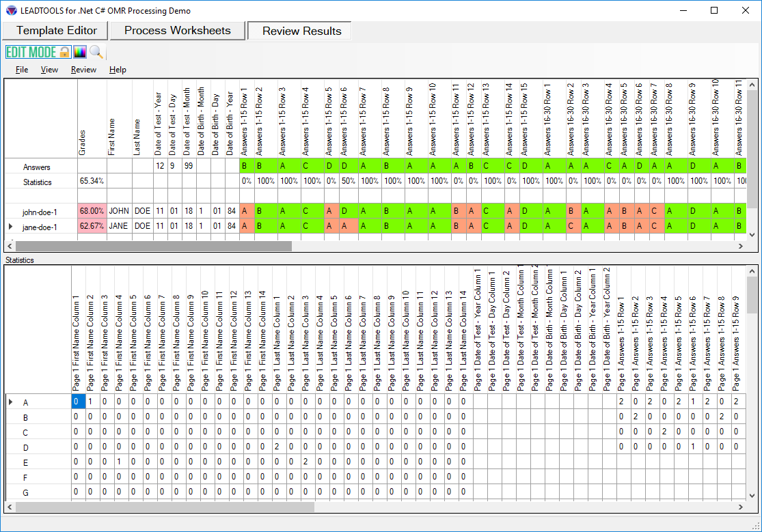Open the color spectrum settings icon

(x=80, y=52)
